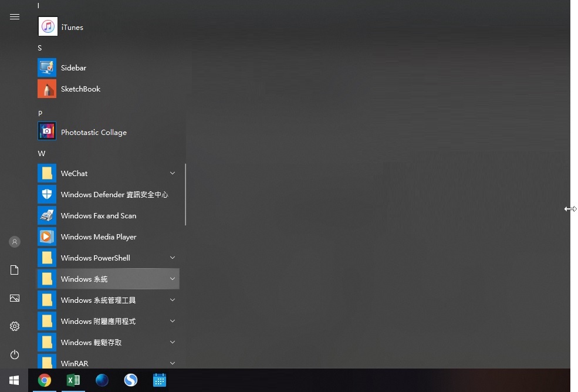Open the Documents icon in Start sidebar
The image size is (578, 392).
pyautogui.click(x=14, y=270)
